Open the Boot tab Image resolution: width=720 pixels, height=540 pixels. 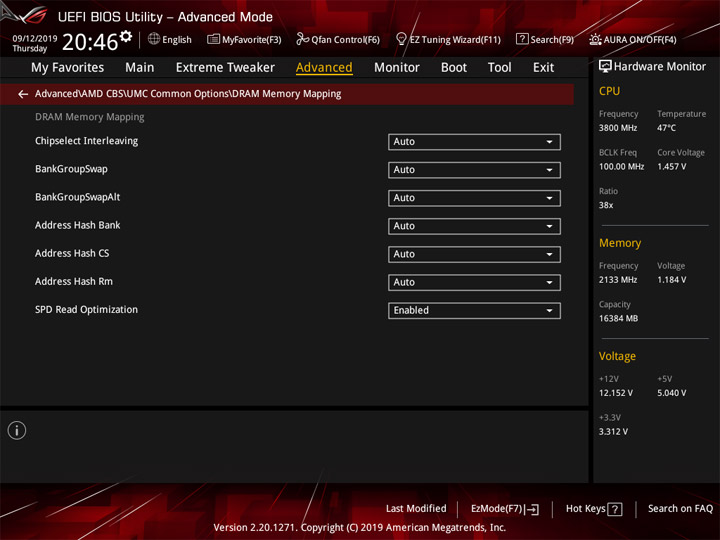point(454,68)
